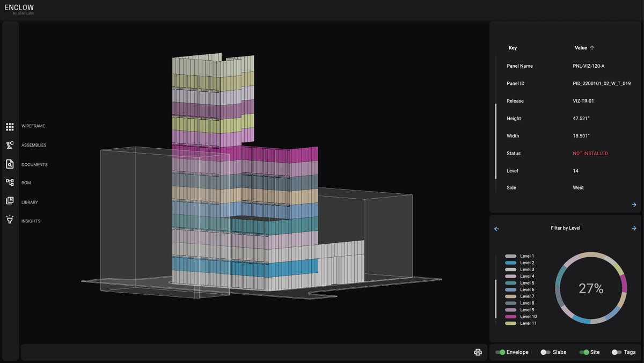Click the BOM hierarchy icon
The width and height of the screenshot is (644, 363).
(x=10, y=183)
